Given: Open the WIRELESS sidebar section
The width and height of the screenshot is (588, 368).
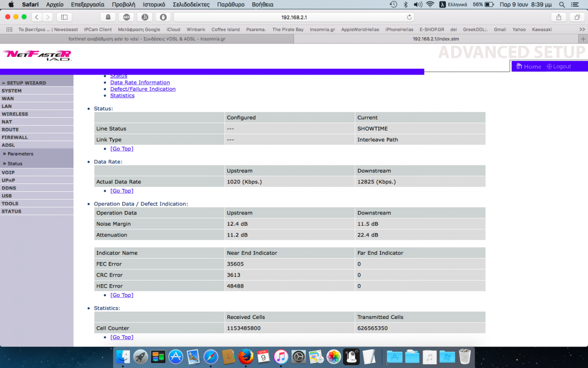Looking at the screenshot, I should 36,114.
